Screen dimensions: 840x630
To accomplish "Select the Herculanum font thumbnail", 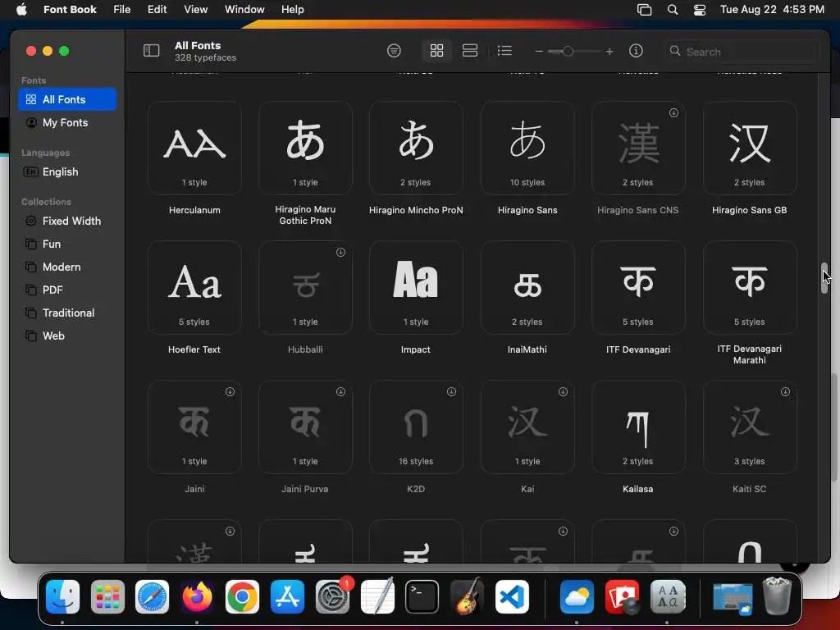I will point(194,148).
